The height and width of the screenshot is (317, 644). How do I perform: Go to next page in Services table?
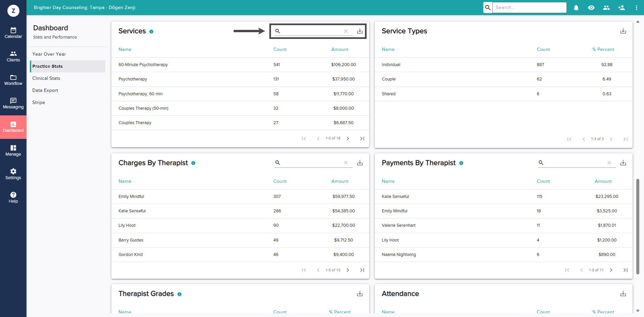[x=347, y=139]
